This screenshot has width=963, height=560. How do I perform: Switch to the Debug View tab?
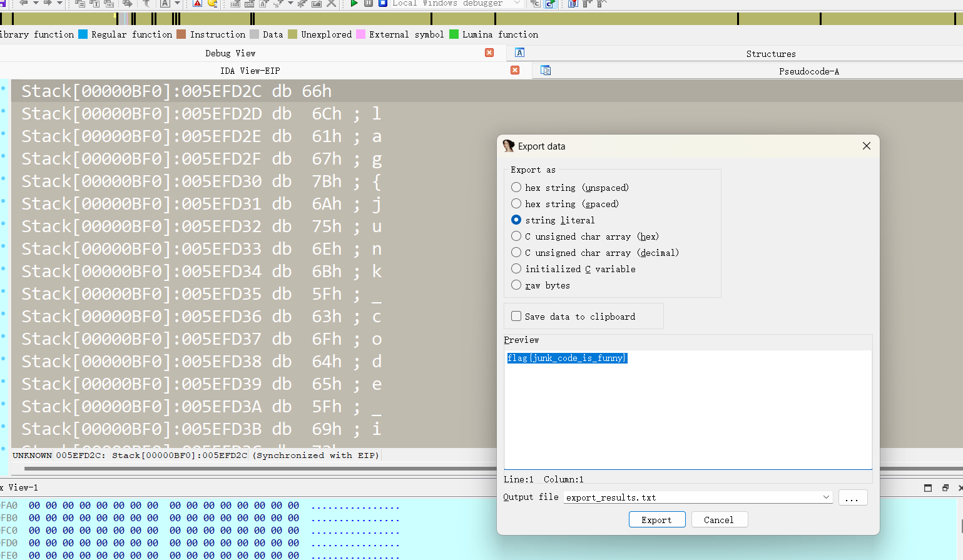[230, 53]
